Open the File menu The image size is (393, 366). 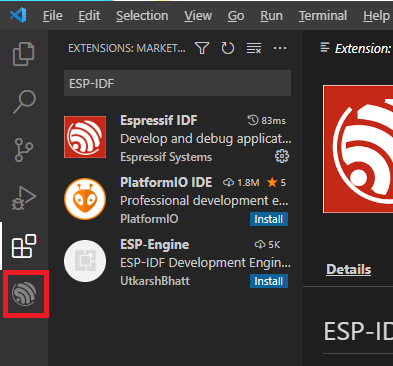pyautogui.click(x=53, y=16)
